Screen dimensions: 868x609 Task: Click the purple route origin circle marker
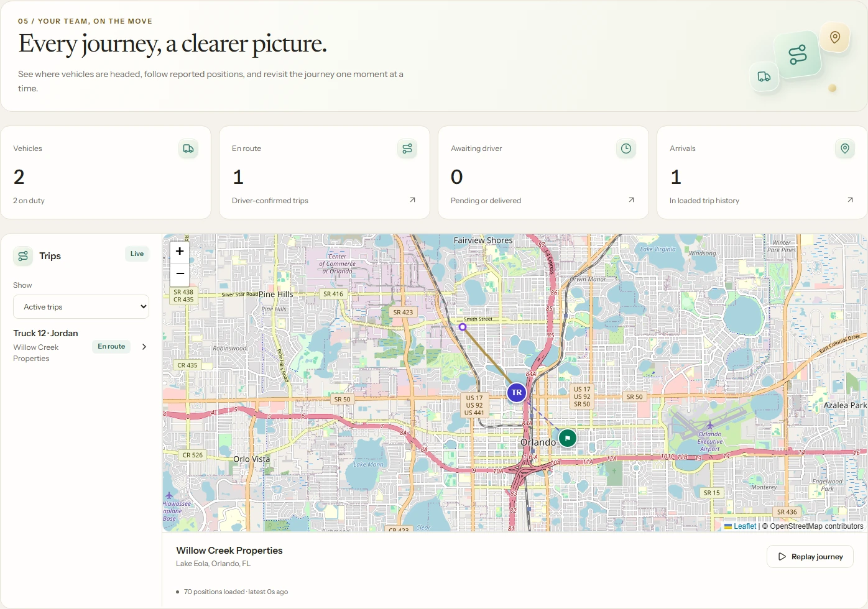point(463,326)
